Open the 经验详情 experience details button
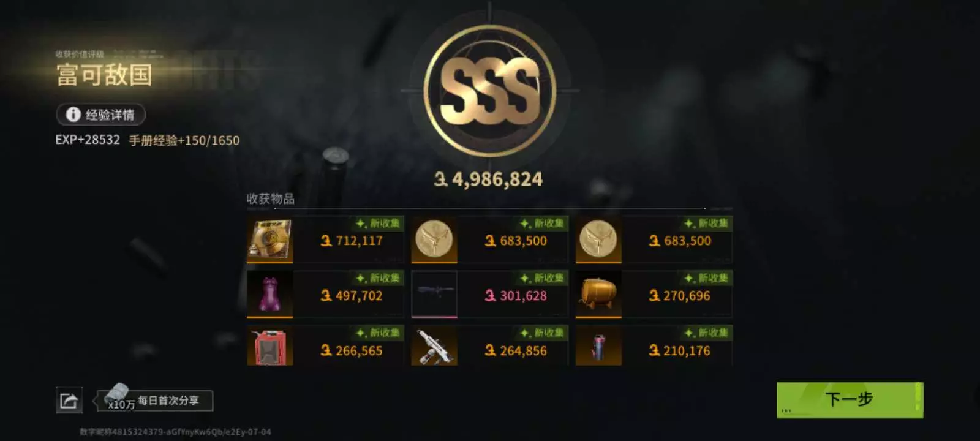The image size is (980, 441). pyautogui.click(x=101, y=115)
